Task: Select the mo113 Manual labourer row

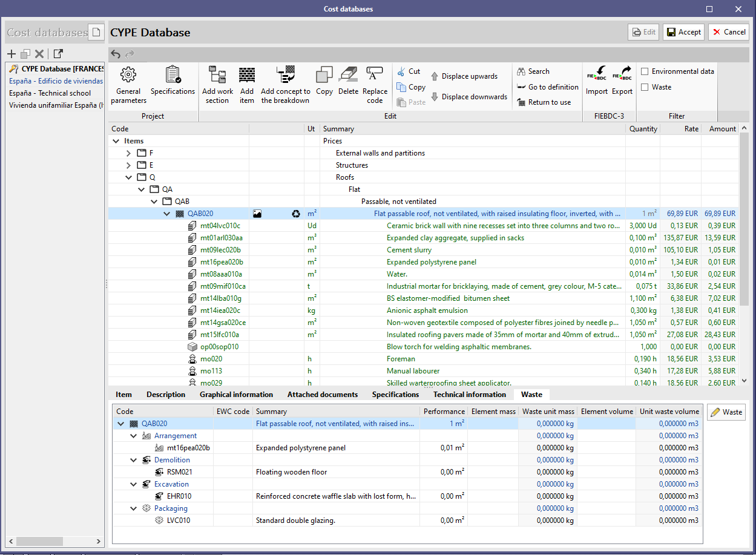Action: [x=424, y=371]
